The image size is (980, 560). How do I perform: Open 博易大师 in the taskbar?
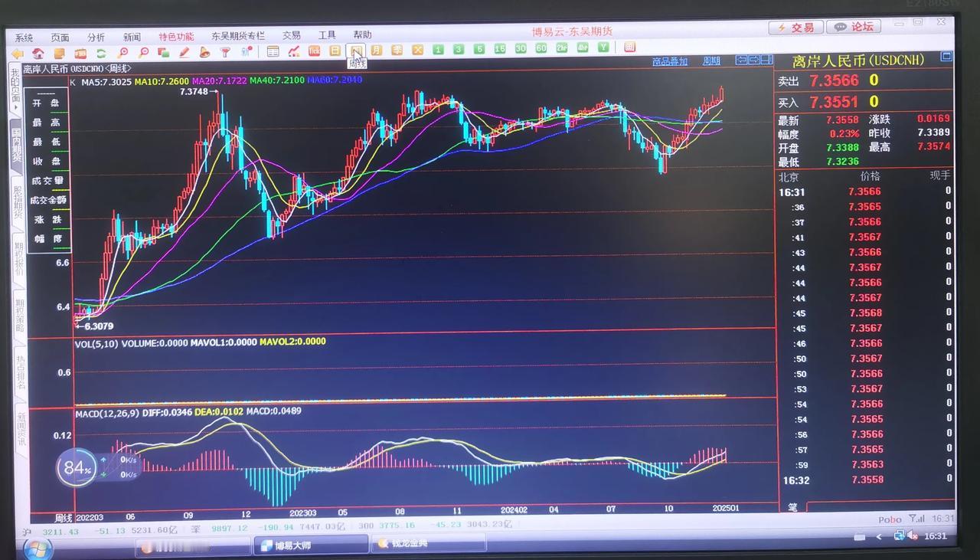click(310, 545)
